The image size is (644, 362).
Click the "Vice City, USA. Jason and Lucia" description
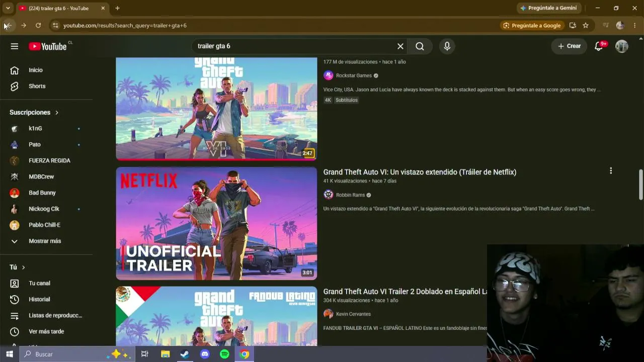(462, 89)
